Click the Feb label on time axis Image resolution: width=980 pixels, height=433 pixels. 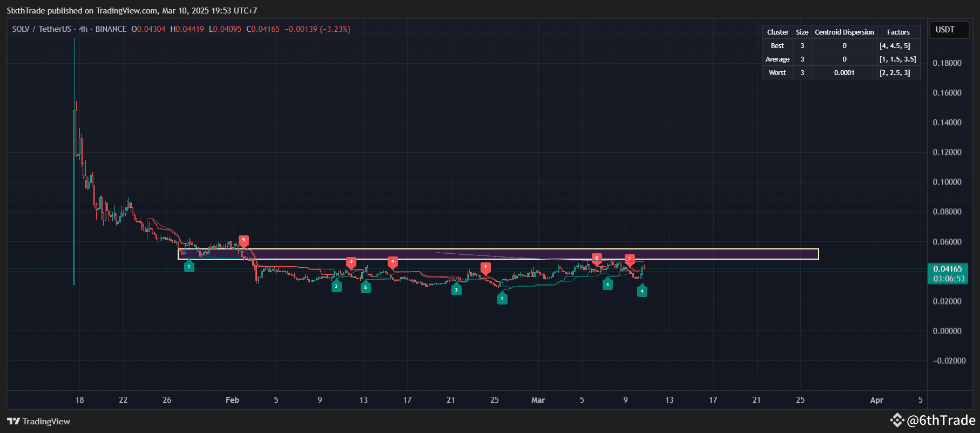point(232,400)
